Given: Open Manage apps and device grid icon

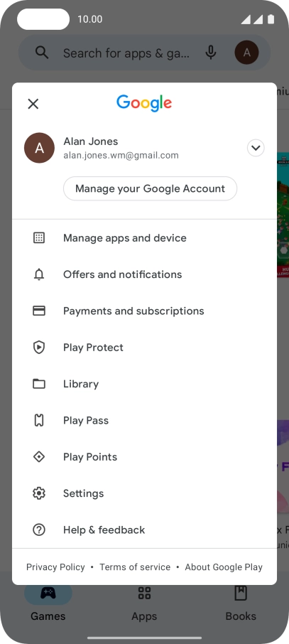Looking at the screenshot, I should (39, 238).
